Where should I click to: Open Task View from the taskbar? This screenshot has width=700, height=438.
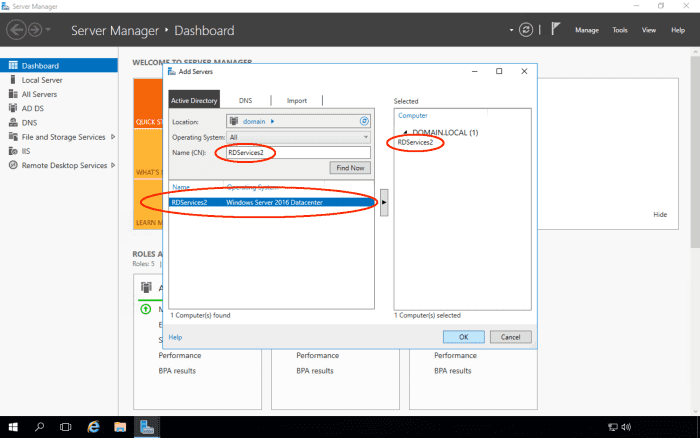tap(66, 427)
